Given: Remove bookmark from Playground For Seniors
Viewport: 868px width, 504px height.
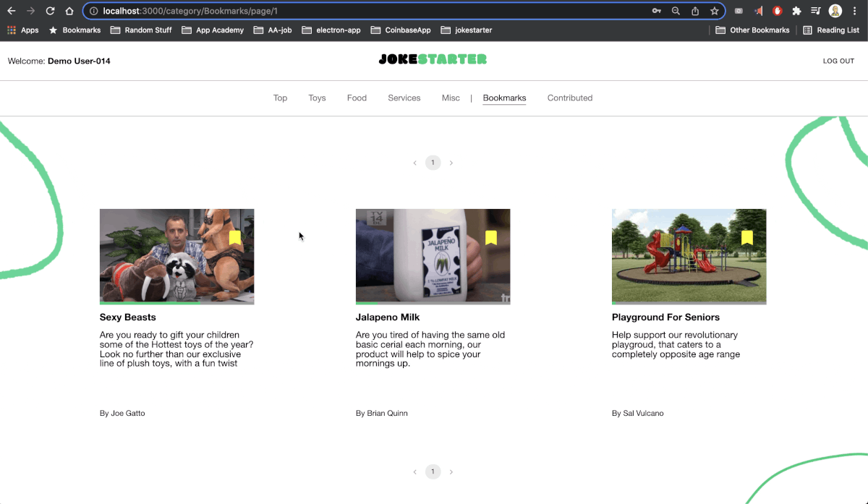Looking at the screenshot, I should click(747, 238).
